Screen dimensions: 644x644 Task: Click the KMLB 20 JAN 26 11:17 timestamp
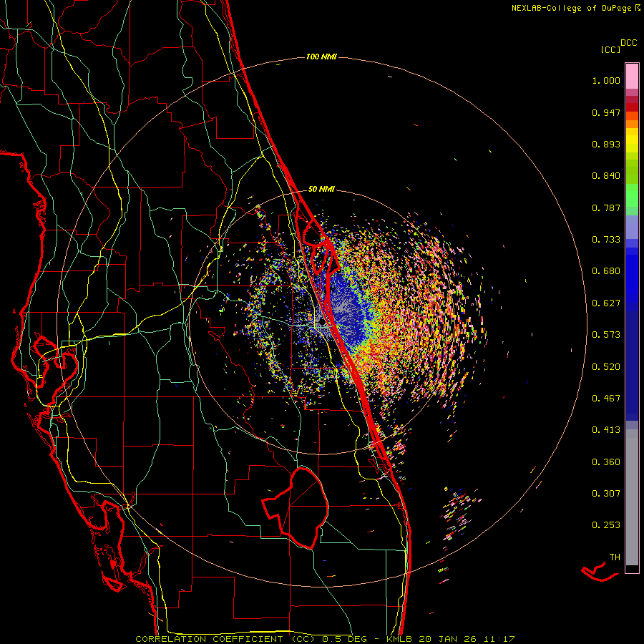[451, 639]
